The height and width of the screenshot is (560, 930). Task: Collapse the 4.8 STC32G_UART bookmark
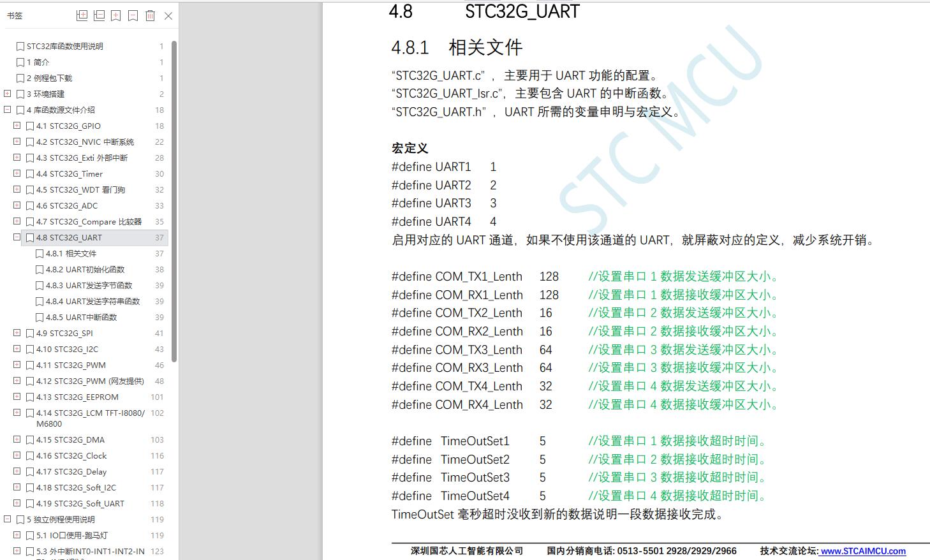pos(17,237)
